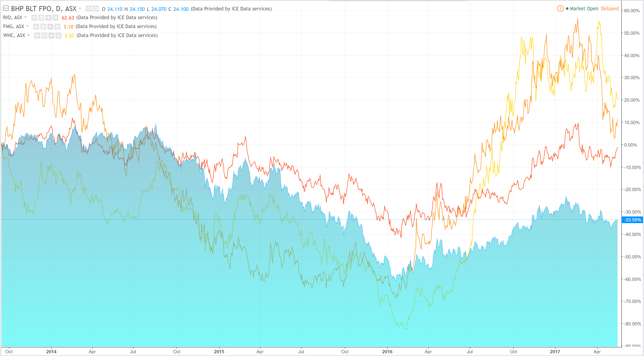Click the plus icon for WHC series

[x=51, y=36]
